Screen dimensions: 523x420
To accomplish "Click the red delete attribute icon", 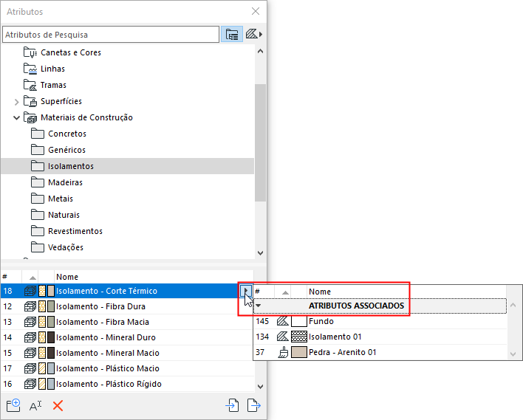I will click(x=58, y=406).
